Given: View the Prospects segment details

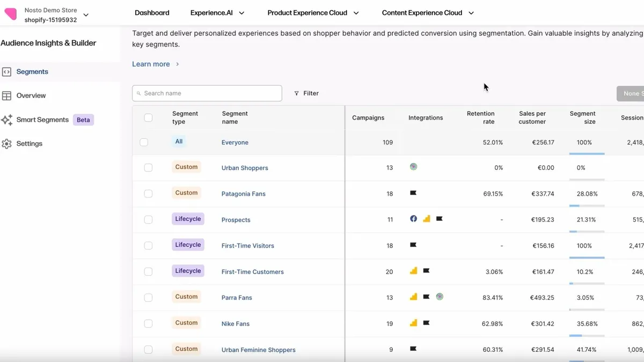Looking at the screenshot, I should [x=236, y=220].
